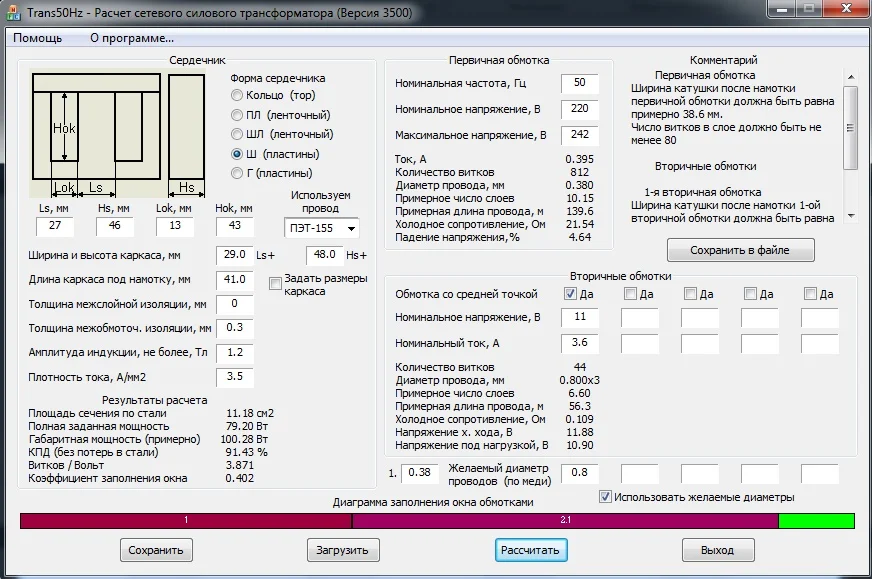Open the Помощь menu
Screen dimensions: 872x579
pos(37,38)
